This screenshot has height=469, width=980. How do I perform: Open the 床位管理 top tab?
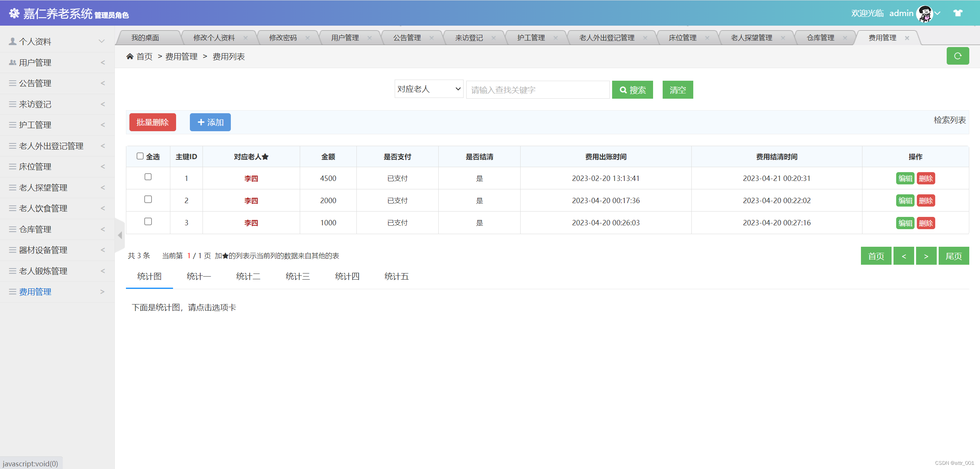pos(682,38)
